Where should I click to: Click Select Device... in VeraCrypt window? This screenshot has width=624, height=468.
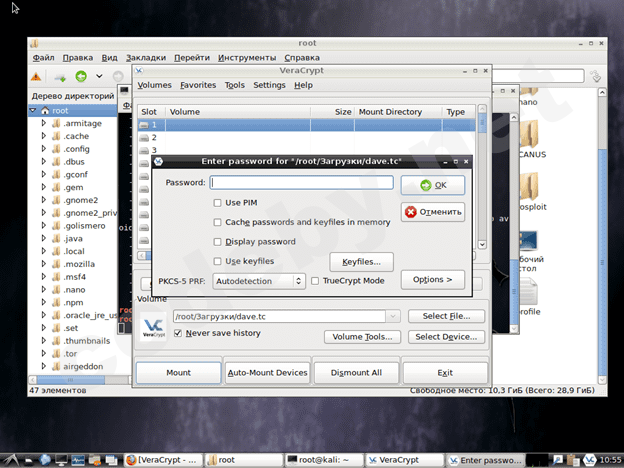(446, 337)
